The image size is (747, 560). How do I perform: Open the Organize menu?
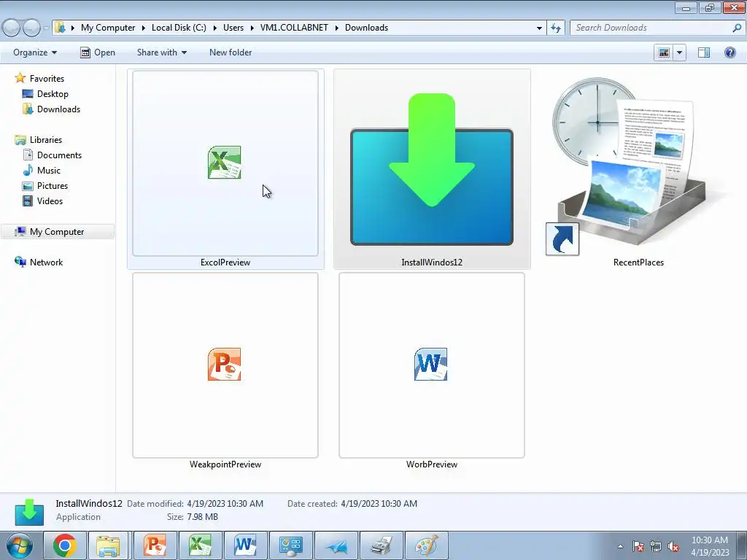click(x=35, y=52)
